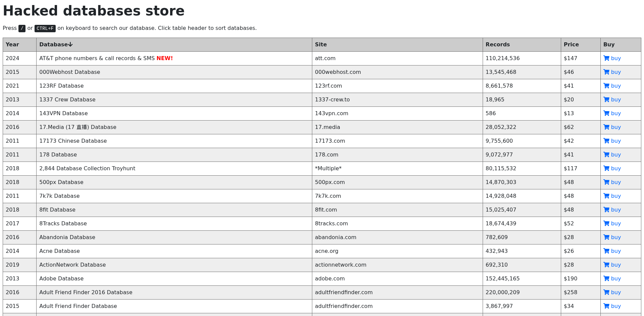Select the "$26" price cell
The height and width of the screenshot is (316, 644).
(581, 251)
